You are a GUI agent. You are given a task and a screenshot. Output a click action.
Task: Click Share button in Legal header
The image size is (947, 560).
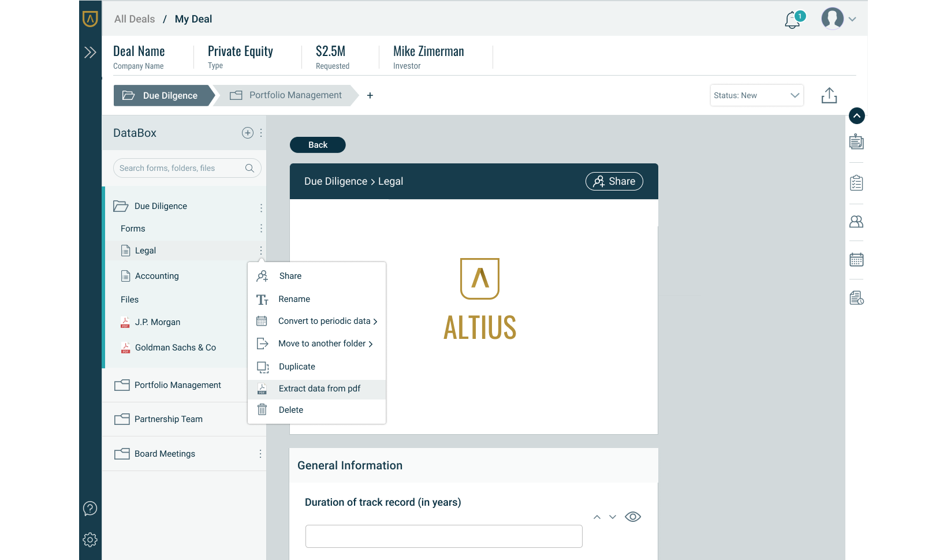(x=614, y=181)
